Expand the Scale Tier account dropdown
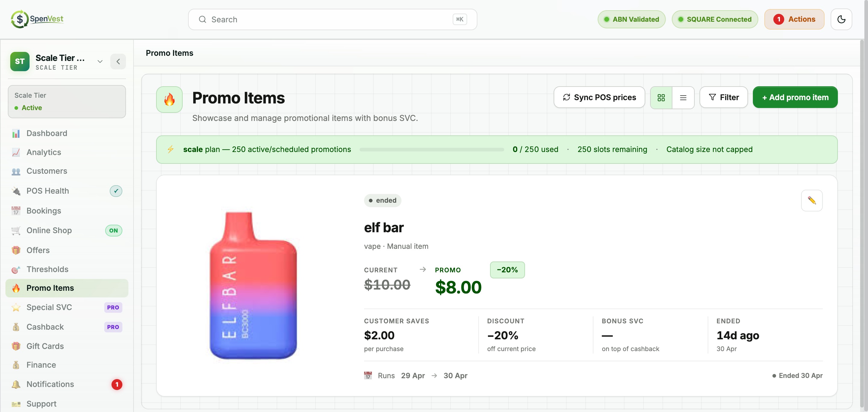868x412 pixels. pos(100,61)
